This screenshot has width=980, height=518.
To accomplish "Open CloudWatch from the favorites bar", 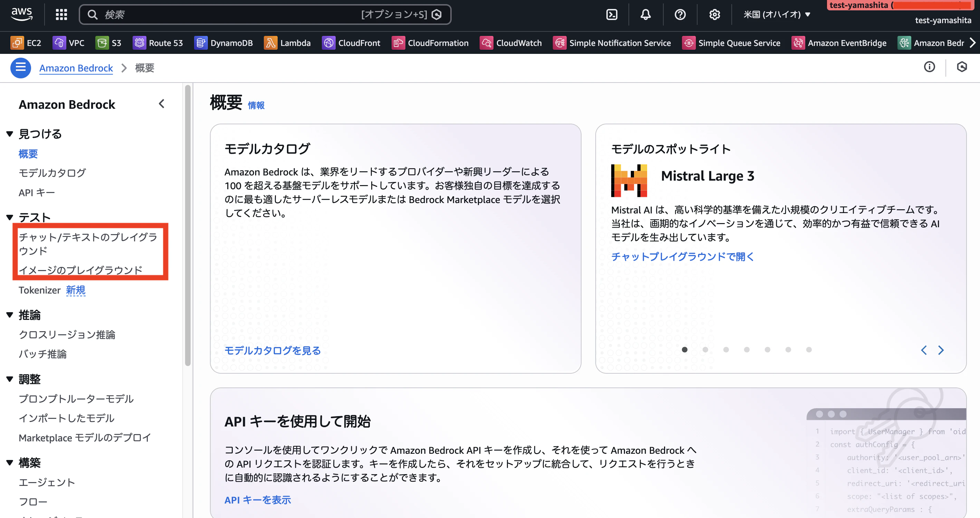I will click(x=511, y=42).
